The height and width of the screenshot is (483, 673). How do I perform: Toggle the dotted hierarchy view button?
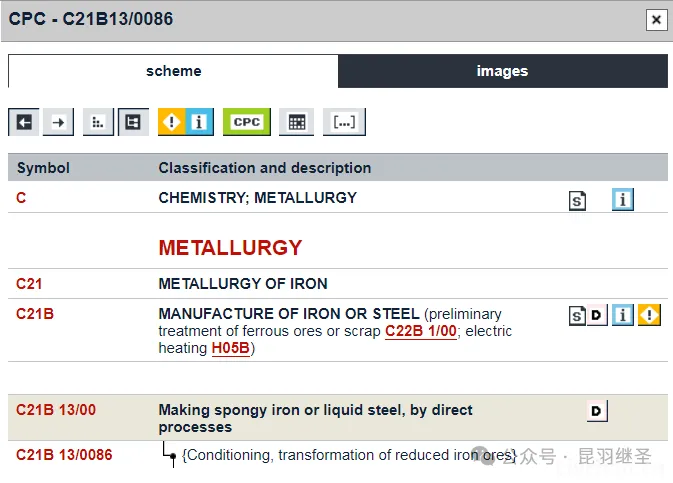click(98, 122)
